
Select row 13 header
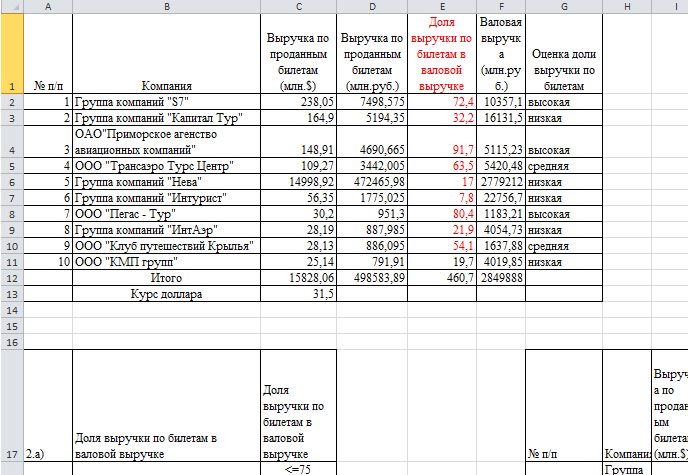(12, 293)
